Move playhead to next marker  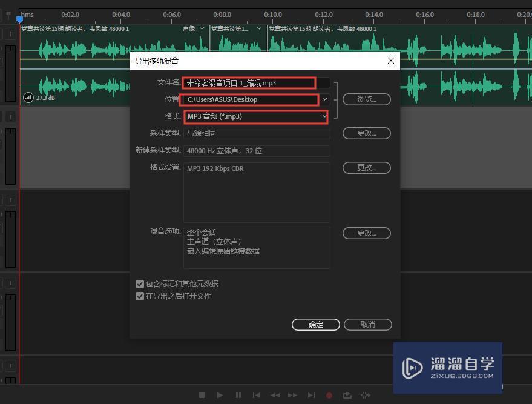point(311,395)
